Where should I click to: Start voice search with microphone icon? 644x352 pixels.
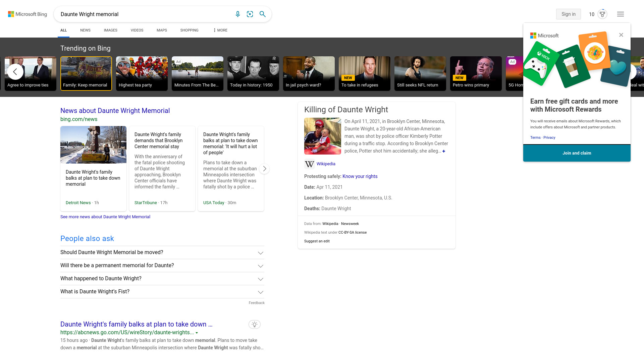click(x=238, y=14)
